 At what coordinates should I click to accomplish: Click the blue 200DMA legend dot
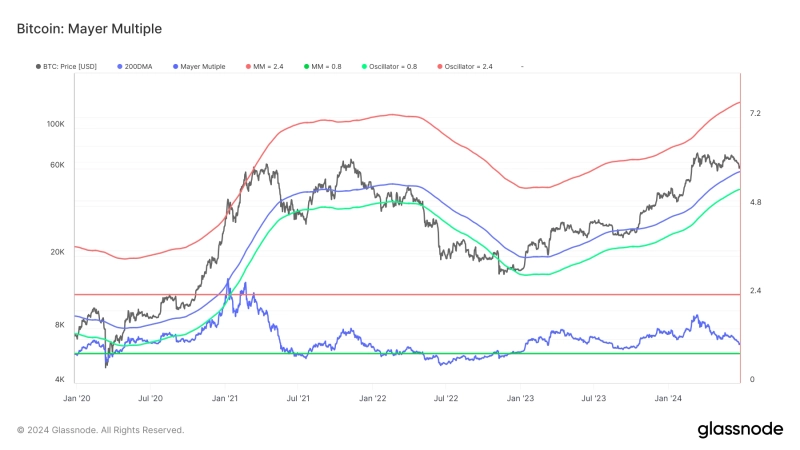[118, 66]
